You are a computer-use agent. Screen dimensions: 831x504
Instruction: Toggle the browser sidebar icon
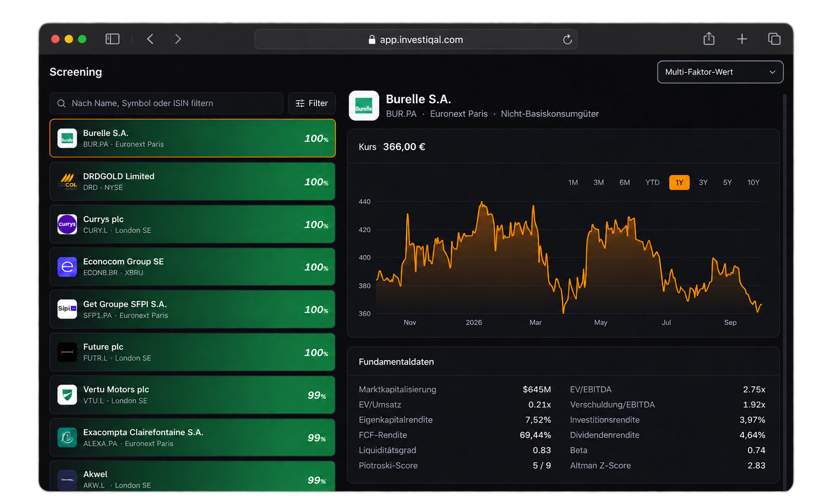tap(113, 39)
